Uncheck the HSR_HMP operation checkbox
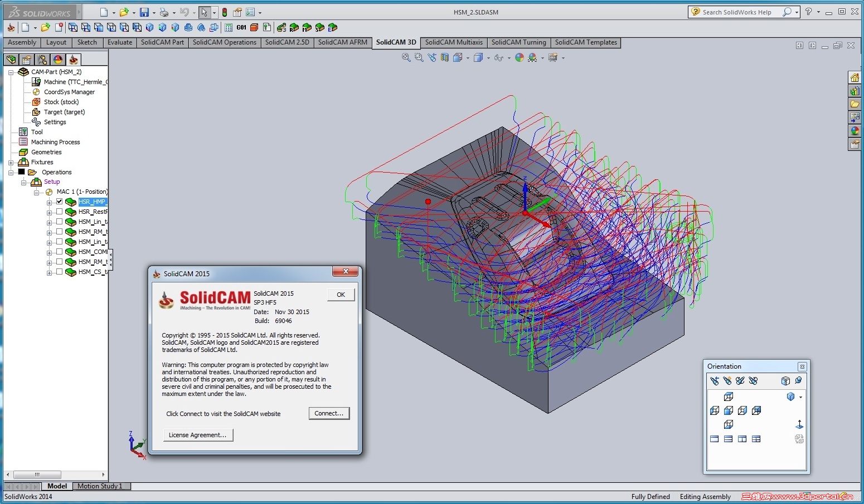Image resolution: width=864 pixels, height=504 pixels. pyautogui.click(x=60, y=202)
